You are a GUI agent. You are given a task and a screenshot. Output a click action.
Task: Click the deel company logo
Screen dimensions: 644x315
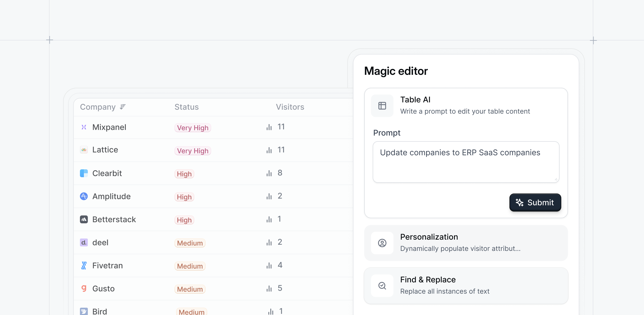pos(84,242)
